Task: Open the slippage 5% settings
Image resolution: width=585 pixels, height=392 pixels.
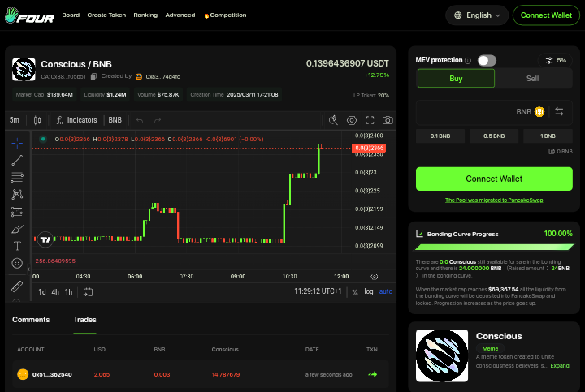Action: [x=556, y=60]
